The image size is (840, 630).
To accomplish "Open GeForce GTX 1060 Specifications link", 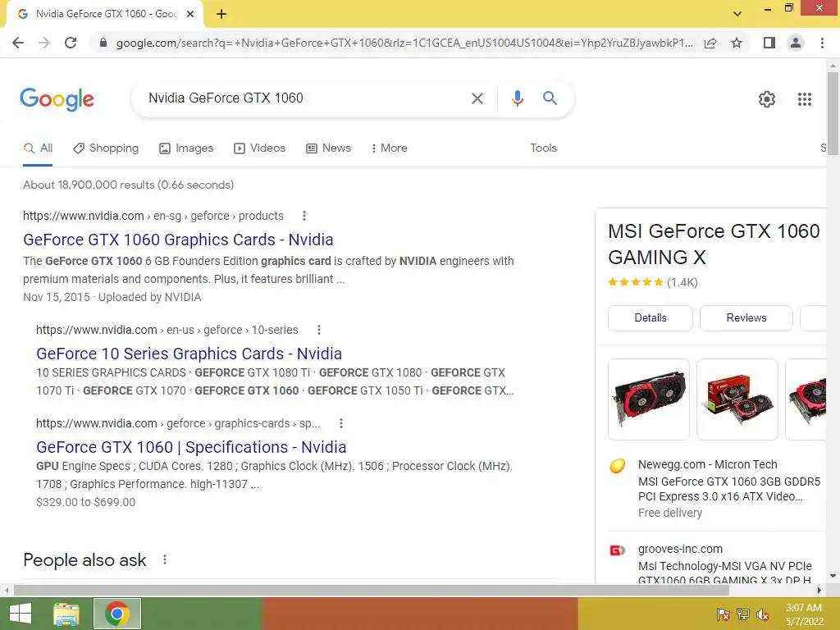I will [x=191, y=447].
